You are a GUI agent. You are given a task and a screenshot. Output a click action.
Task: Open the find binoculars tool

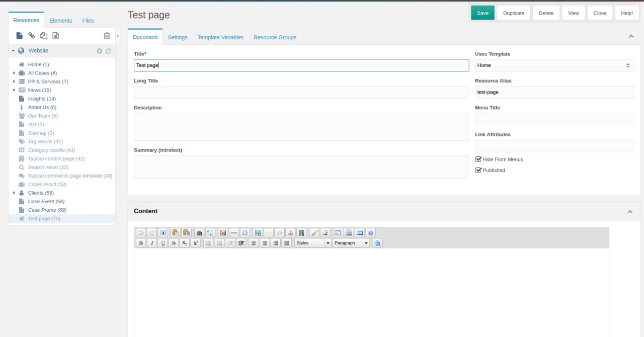tap(199, 233)
